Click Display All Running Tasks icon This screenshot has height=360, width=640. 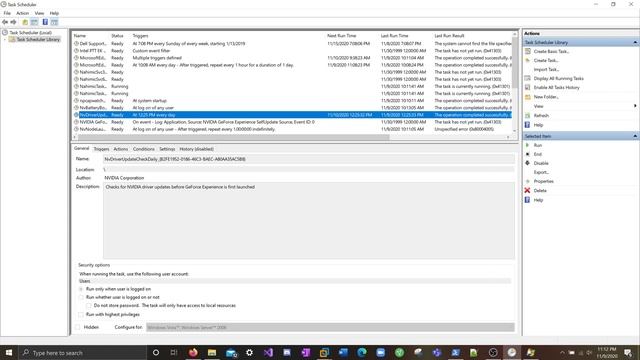527,78
